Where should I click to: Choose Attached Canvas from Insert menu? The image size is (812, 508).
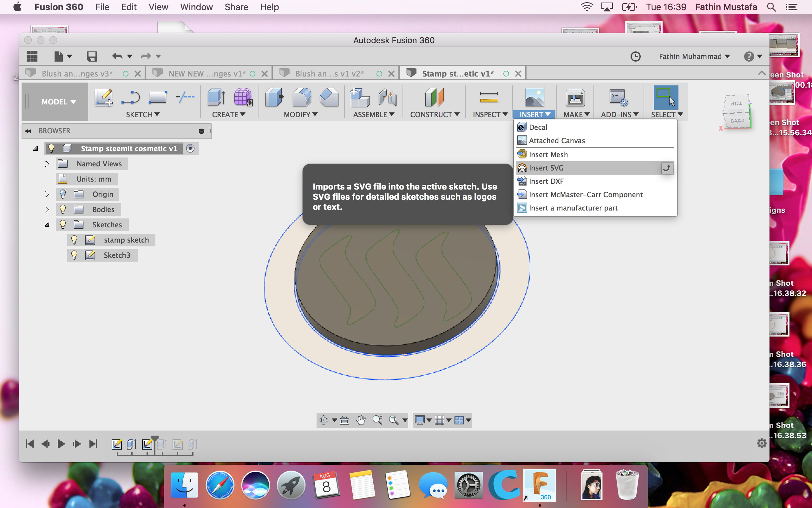pos(595,141)
